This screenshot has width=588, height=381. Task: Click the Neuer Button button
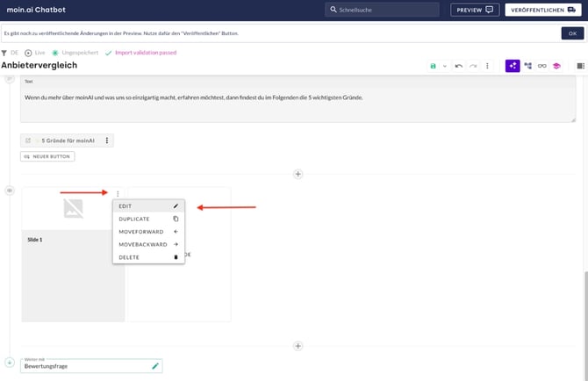[47, 156]
